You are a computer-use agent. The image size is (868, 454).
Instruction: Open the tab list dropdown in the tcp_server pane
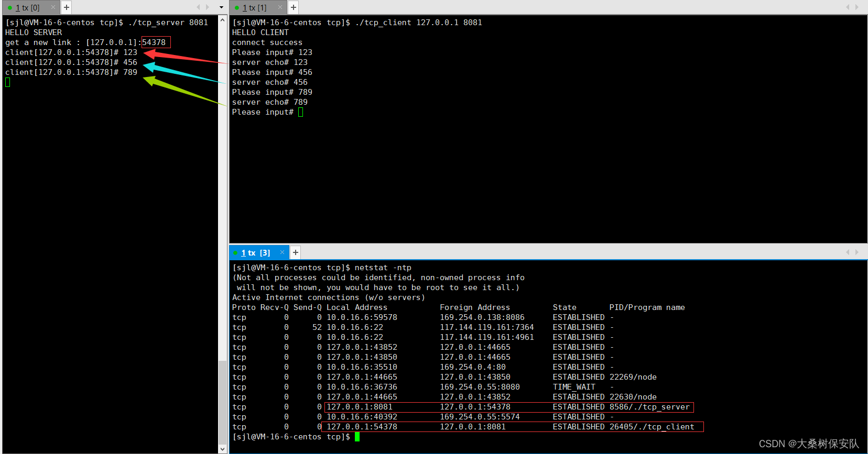pyautogui.click(x=221, y=7)
